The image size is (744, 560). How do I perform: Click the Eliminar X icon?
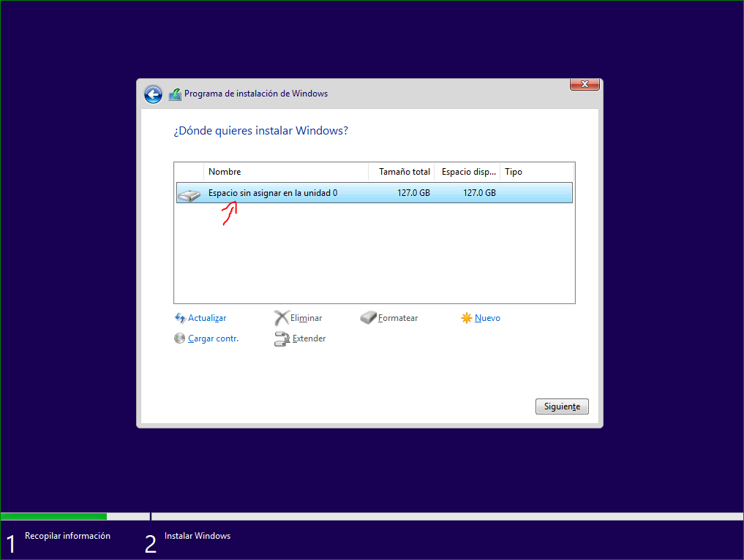(x=281, y=318)
